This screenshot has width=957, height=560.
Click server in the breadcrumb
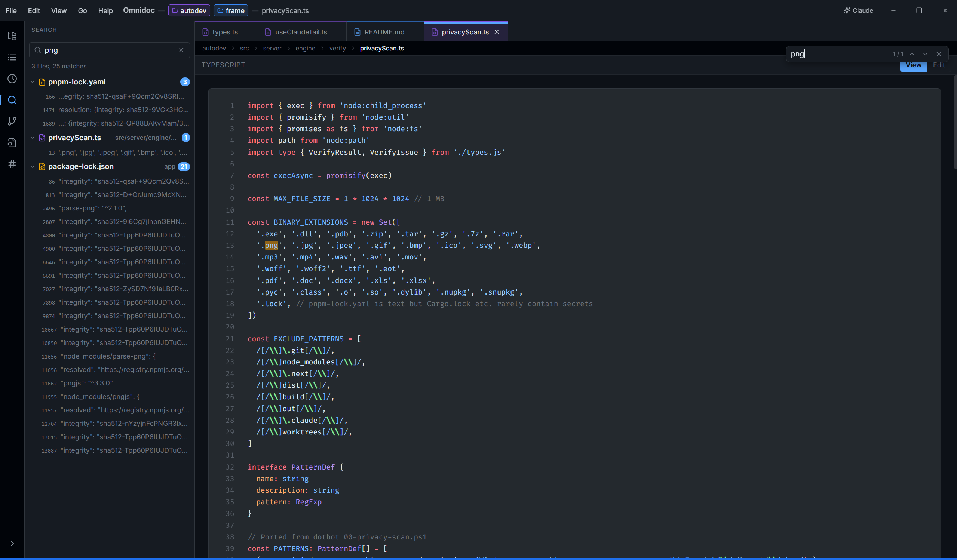tap(272, 48)
